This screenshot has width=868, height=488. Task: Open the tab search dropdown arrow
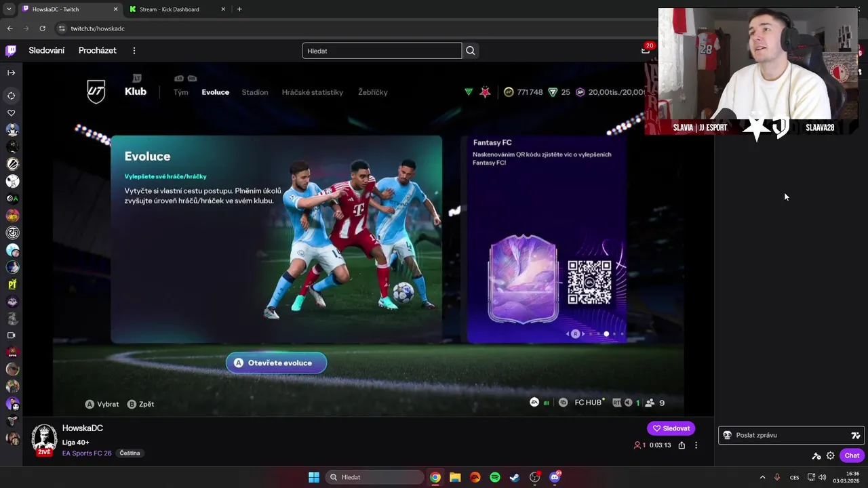pos(9,9)
